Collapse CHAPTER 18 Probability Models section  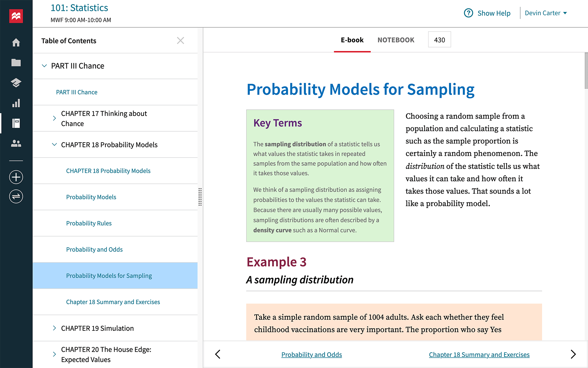click(x=54, y=144)
